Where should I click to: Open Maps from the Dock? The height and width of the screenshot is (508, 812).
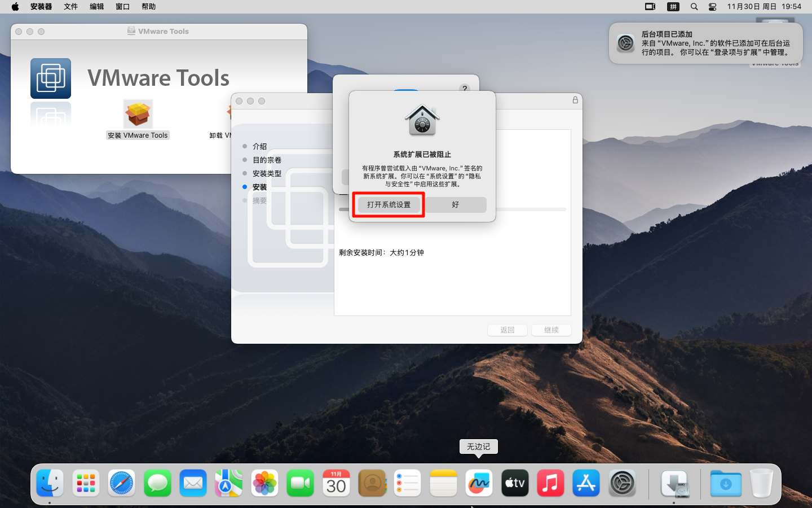click(x=229, y=483)
